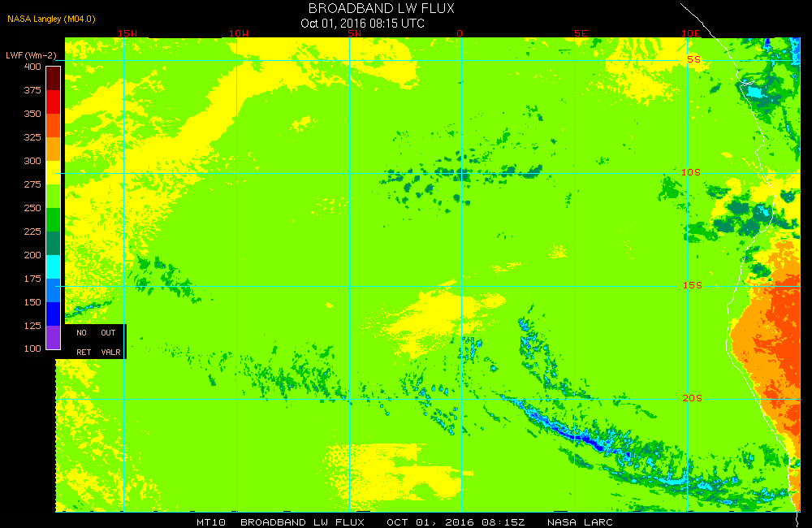Pick the orange-red 325–350 legend swatch
The width and height of the screenshot is (812, 528).
[x=54, y=125]
